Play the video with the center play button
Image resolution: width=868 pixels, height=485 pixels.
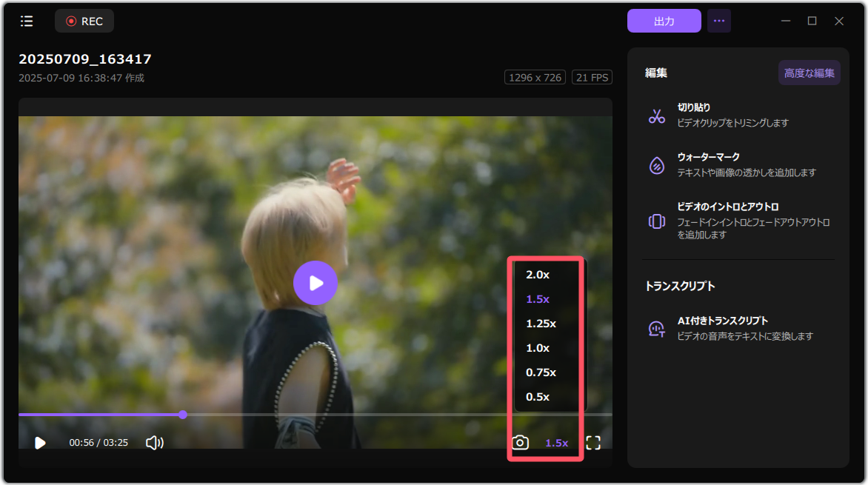click(316, 283)
